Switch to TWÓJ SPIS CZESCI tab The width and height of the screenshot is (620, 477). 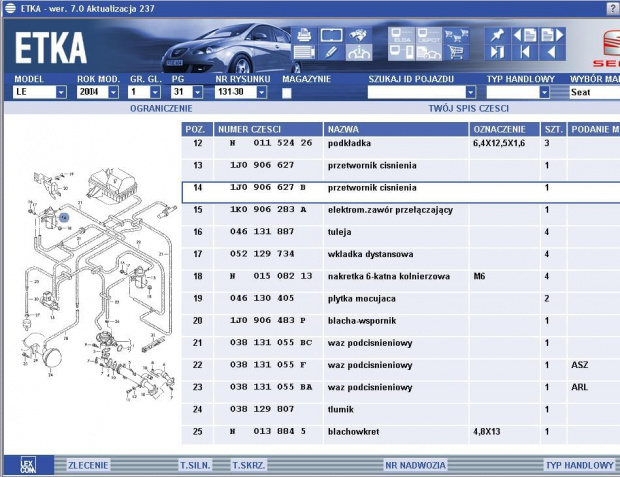469,108
